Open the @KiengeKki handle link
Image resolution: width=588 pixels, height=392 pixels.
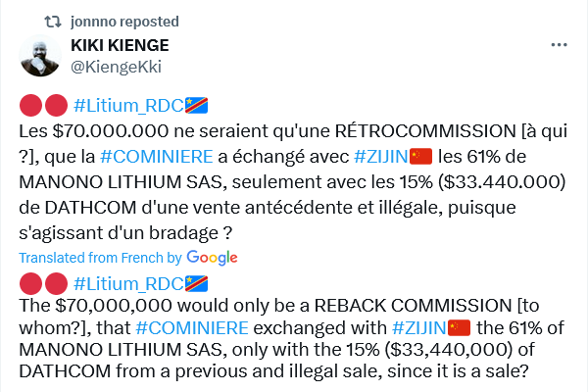pos(116,68)
